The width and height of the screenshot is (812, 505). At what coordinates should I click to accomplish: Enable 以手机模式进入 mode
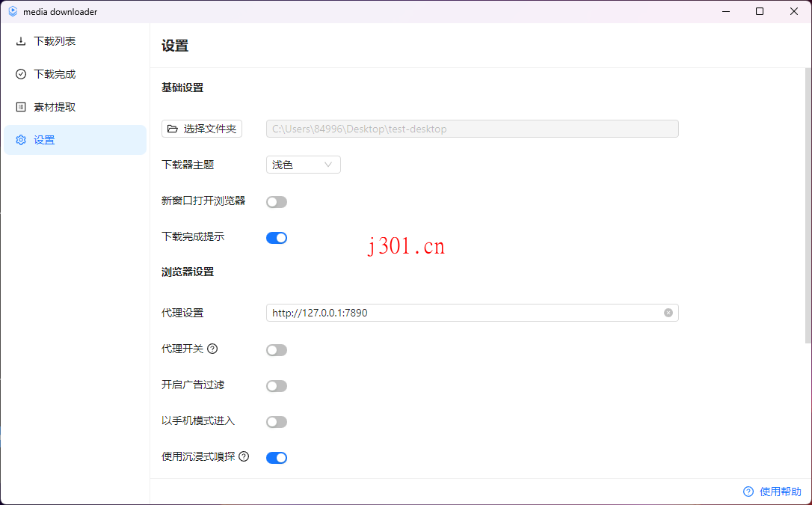[x=276, y=421]
